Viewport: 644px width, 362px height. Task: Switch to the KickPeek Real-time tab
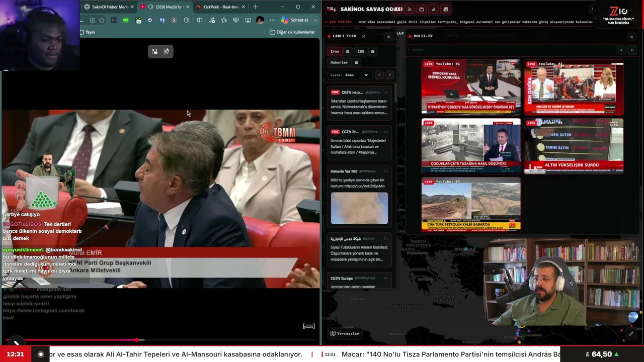point(220,7)
